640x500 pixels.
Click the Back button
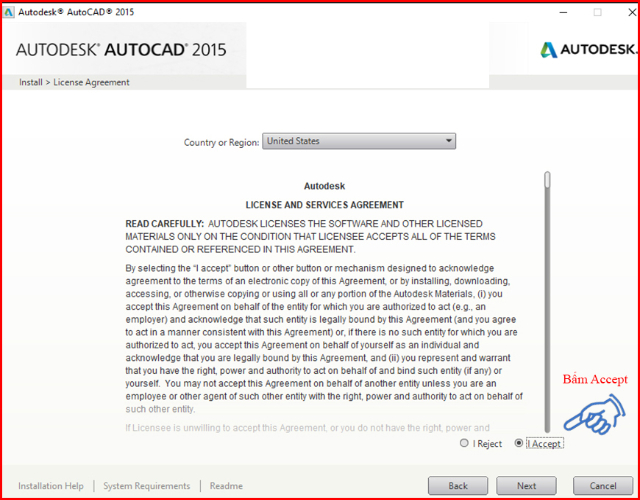tap(458, 486)
